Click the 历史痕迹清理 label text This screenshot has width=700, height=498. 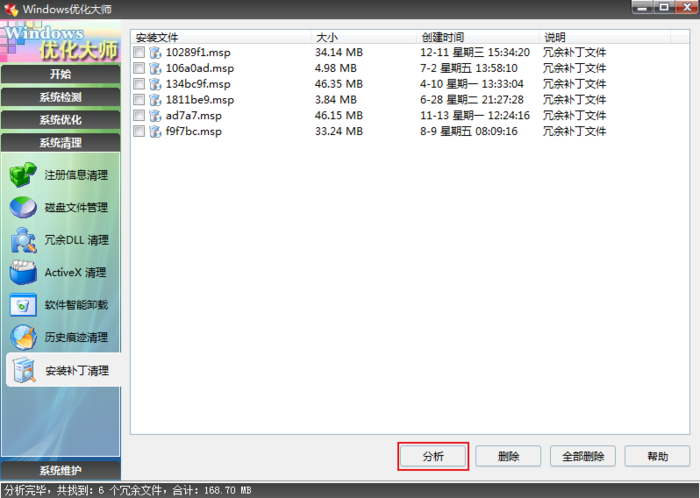tap(76, 337)
